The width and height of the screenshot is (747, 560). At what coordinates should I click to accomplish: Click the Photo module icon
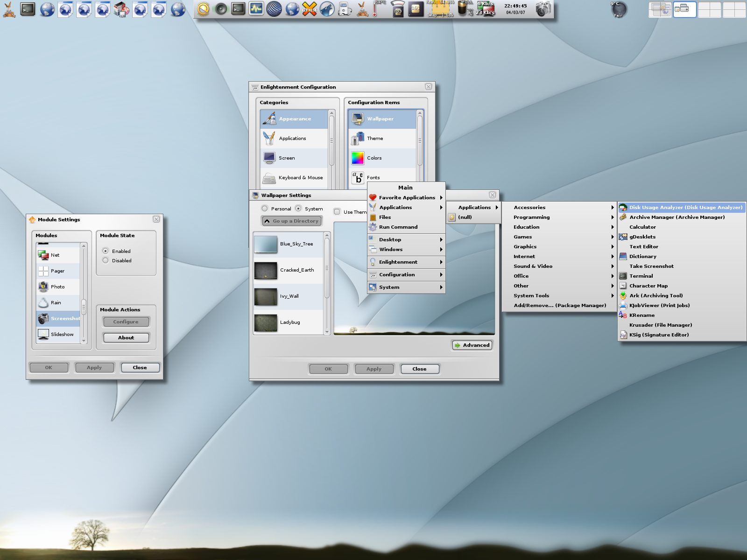tap(43, 287)
